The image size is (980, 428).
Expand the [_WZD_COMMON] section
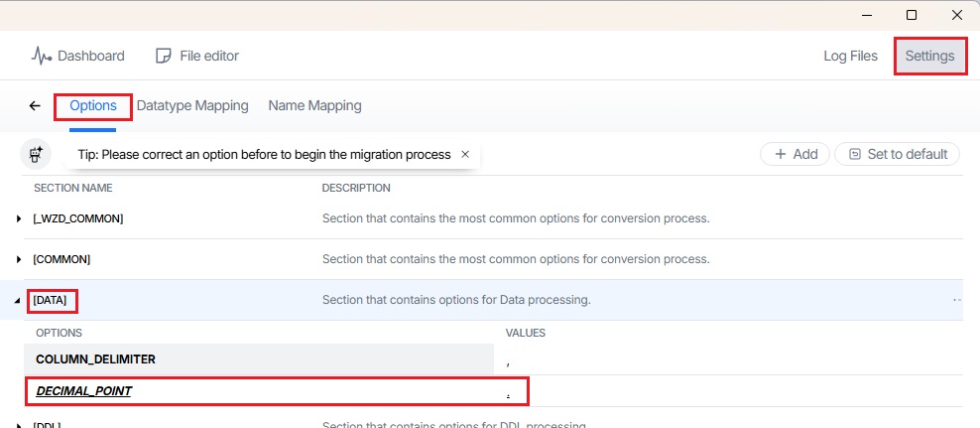[19, 218]
